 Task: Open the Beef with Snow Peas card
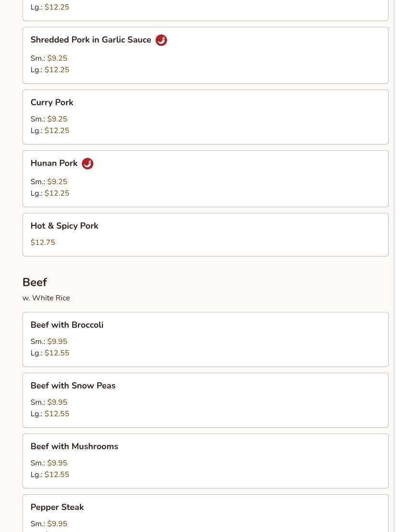point(73,386)
